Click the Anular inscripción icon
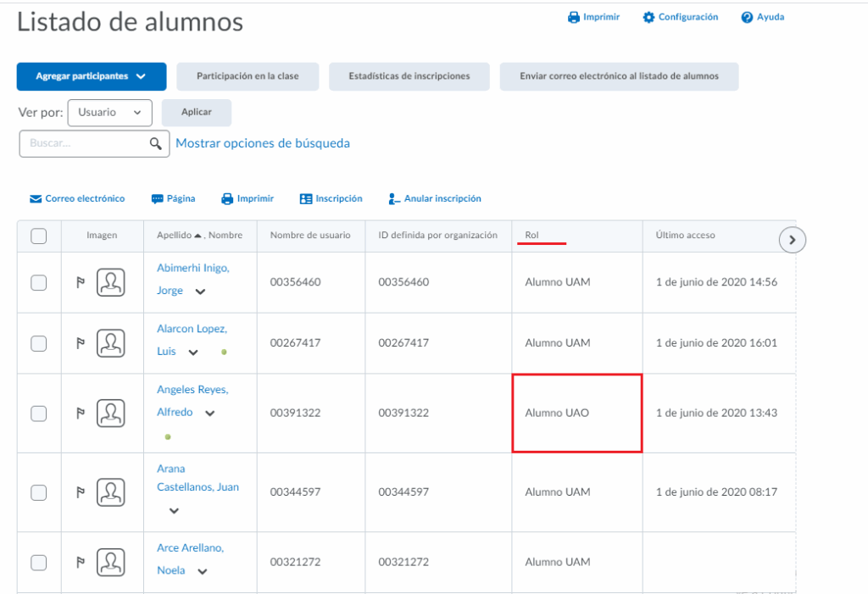Viewport: 868px width, 594px height. click(394, 199)
